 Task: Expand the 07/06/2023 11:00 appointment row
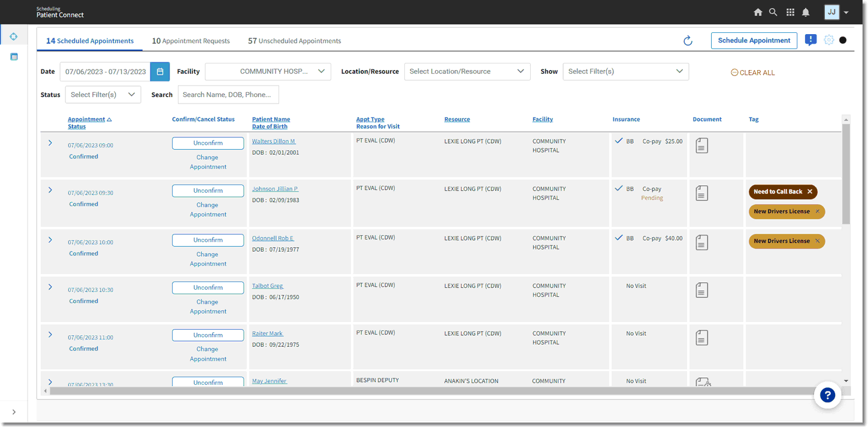[50, 335]
